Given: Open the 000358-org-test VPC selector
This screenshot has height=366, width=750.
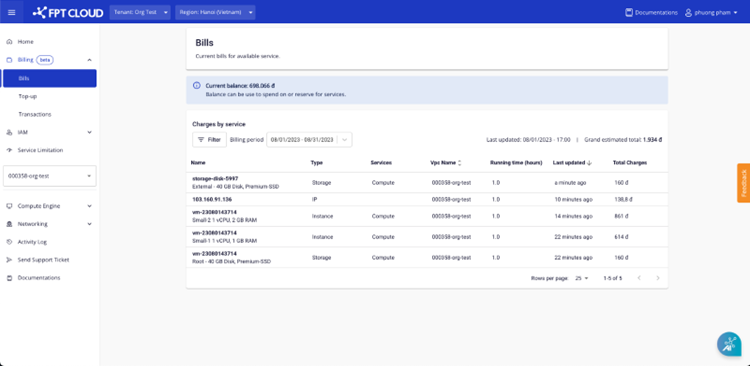Looking at the screenshot, I should (x=50, y=176).
